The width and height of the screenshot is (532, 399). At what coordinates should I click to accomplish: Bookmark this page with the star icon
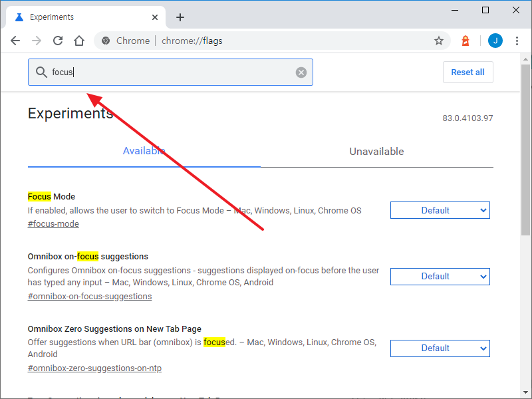point(439,41)
